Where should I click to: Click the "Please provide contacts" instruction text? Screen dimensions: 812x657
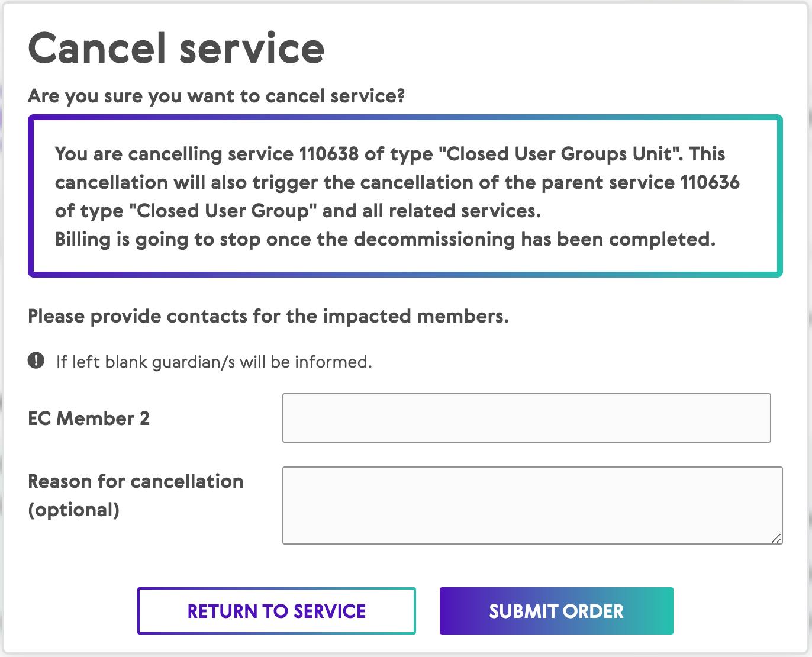coord(268,316)
